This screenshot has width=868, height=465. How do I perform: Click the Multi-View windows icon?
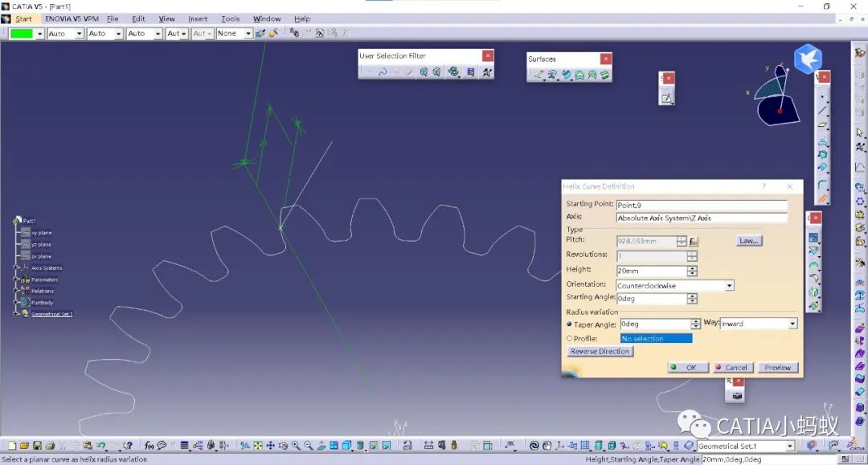334,446
